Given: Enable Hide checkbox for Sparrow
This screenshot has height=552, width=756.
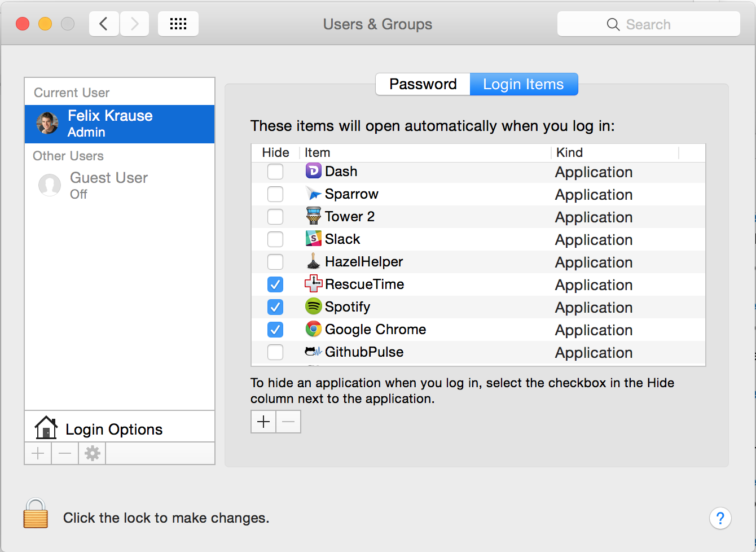Looking at the screenshot, I should coord(275,194).
